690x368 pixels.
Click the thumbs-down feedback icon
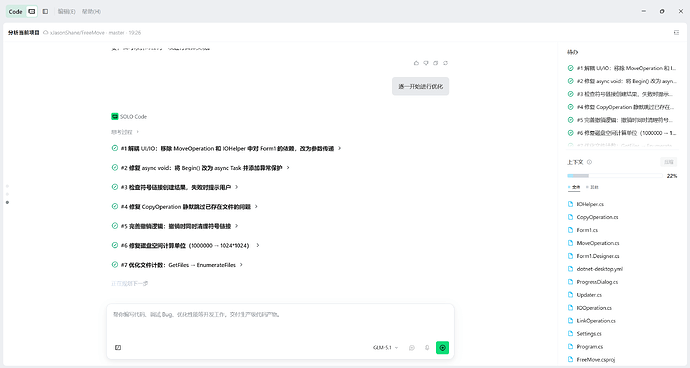426,63
